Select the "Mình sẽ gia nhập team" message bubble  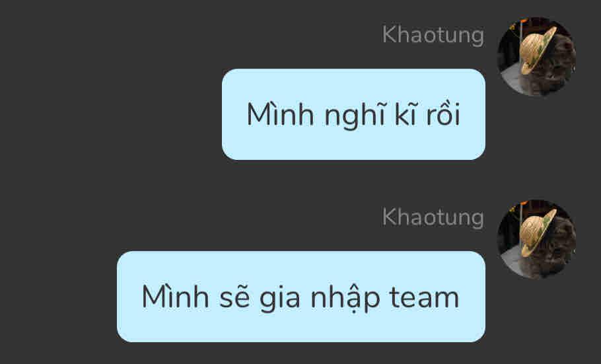[301, 297]
